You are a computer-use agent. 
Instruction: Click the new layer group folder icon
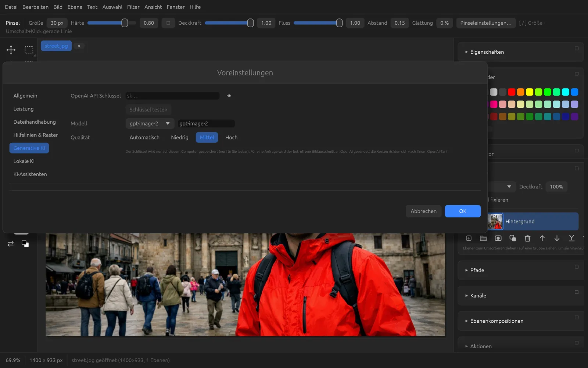483,238
